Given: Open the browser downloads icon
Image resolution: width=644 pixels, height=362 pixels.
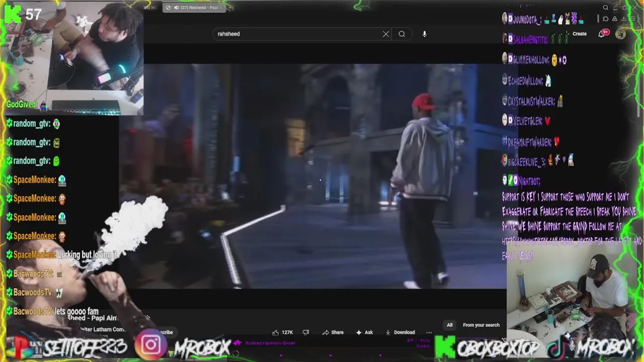Looking at the screenshot, I should click(x=624, y=19).
